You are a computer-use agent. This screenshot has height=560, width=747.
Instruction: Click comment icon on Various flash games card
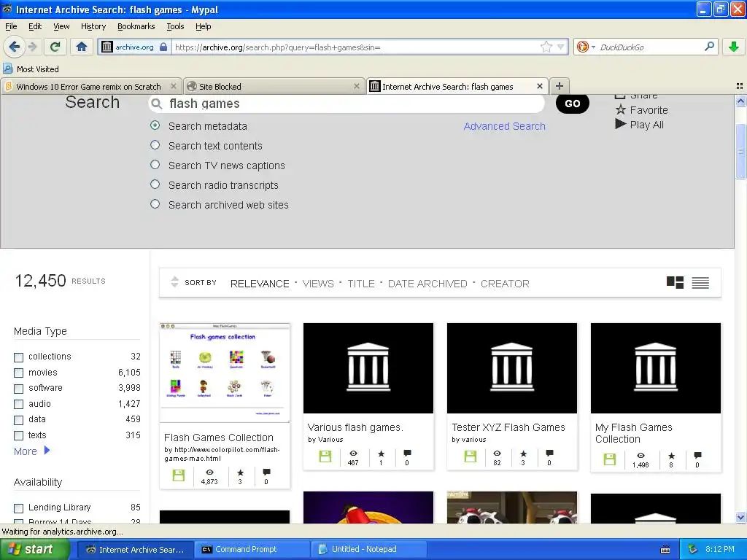407,454
